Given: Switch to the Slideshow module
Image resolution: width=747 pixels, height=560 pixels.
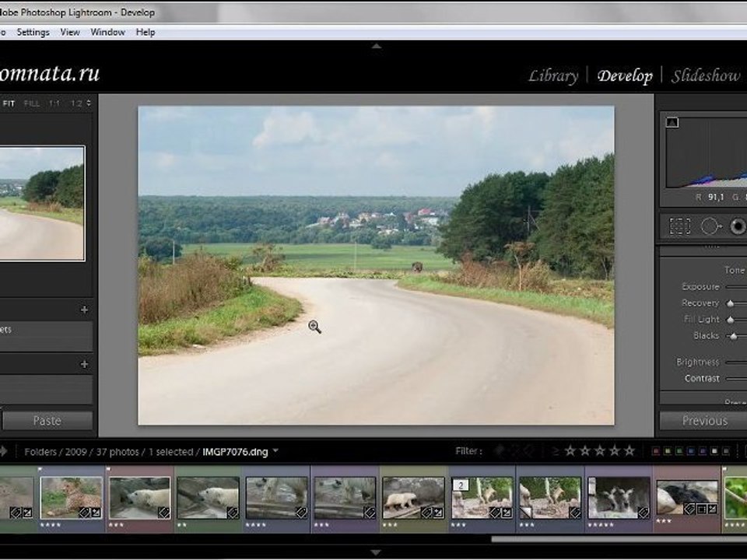Looking at the screenshot, I should pos(706,75).
